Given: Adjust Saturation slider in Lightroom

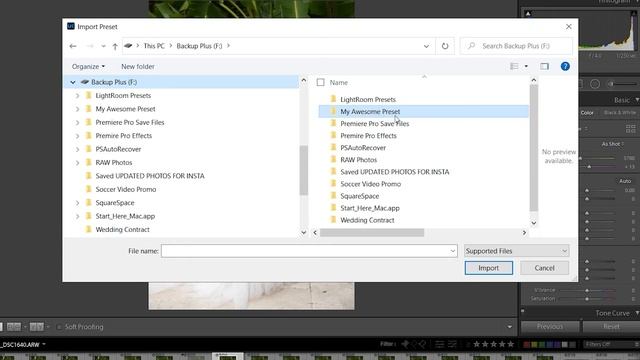Looking at the screenshot, I should (x=587, y=299).
